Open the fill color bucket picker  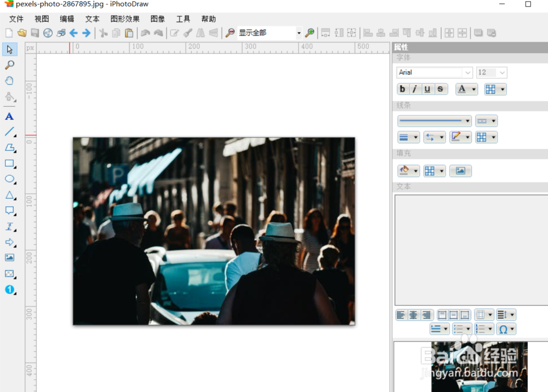[408, 171]
